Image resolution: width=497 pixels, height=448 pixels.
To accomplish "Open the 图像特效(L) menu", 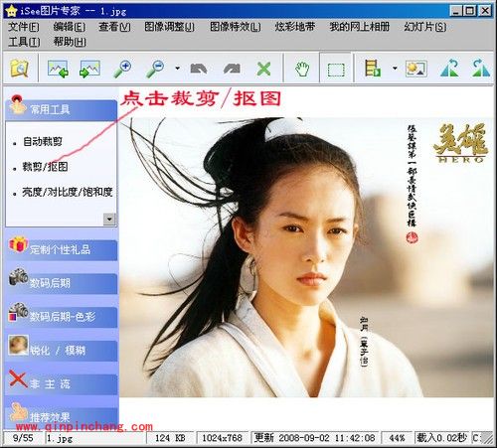I will [x=236, y=27].
